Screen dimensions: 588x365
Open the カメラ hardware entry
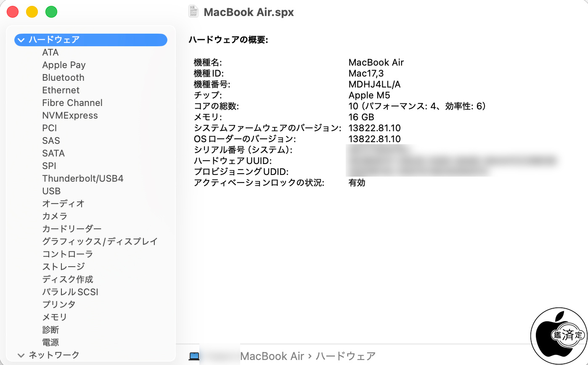point(55,216)
